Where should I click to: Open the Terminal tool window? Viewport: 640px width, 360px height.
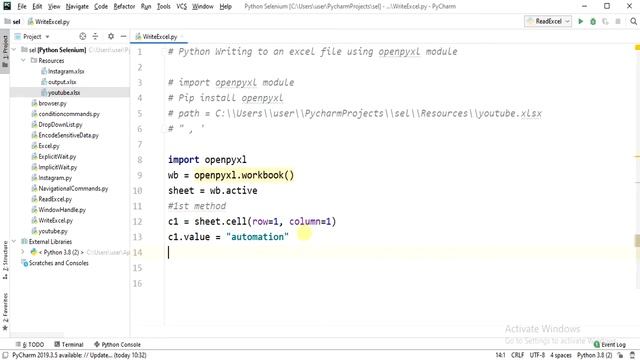[69, 344]
